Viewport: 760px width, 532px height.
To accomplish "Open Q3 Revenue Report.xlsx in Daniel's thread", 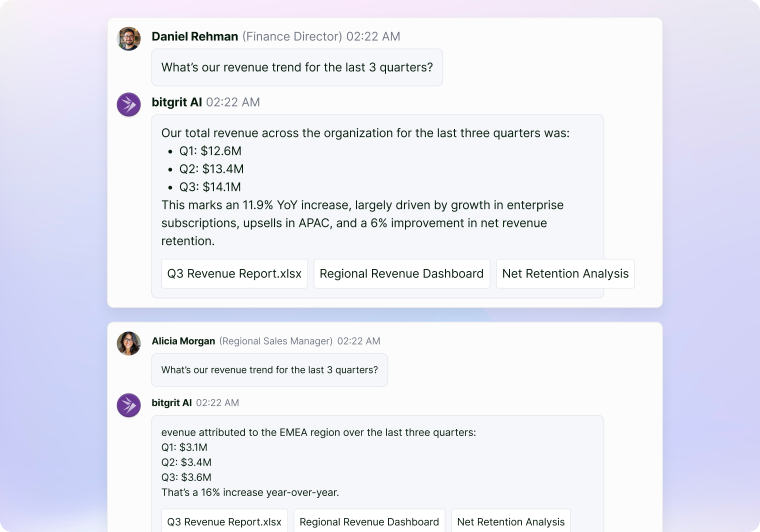I will pyautogui.click(x=234, y=273).
